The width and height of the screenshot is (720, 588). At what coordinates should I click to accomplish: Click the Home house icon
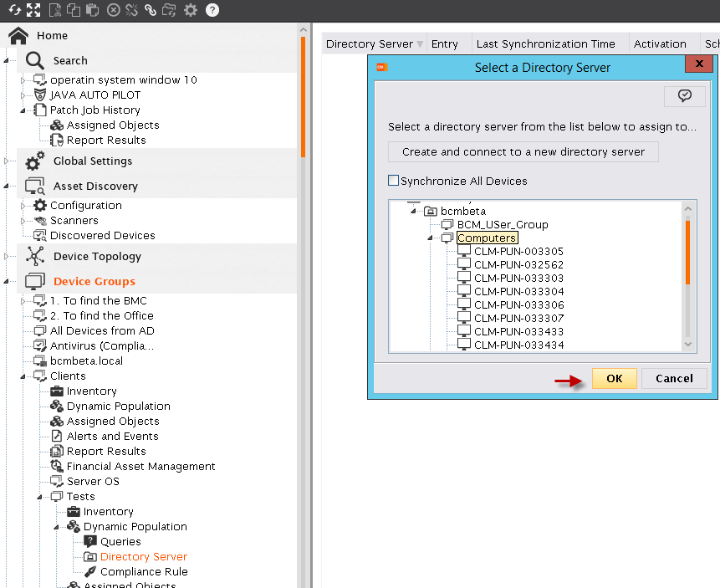click(x=18, y=36)
